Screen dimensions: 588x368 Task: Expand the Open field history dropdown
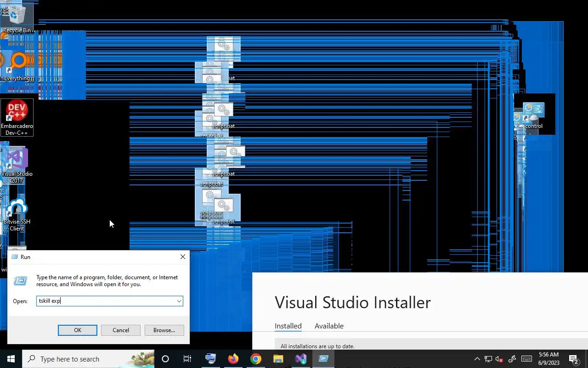179,301
